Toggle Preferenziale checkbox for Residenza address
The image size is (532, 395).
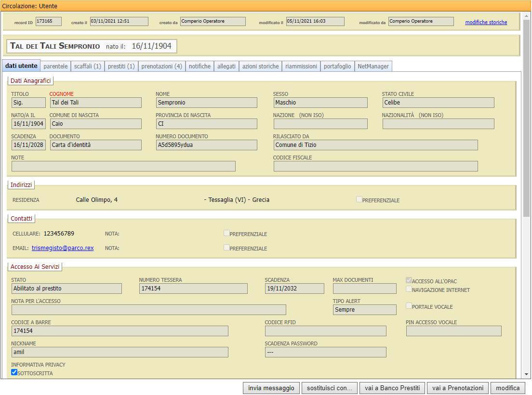359,199
